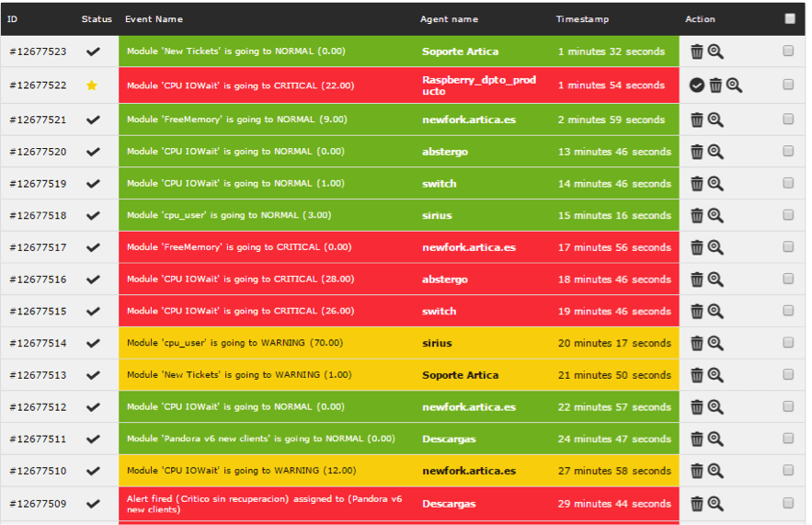Open Descargas agent in row #12677511
Image resolution: width=812 pixels, height=525 pixels.
click(449, 439)
